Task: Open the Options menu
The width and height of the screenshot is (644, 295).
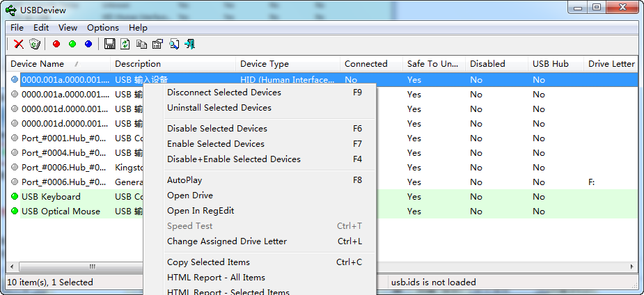Action: [x=103, y=28]
